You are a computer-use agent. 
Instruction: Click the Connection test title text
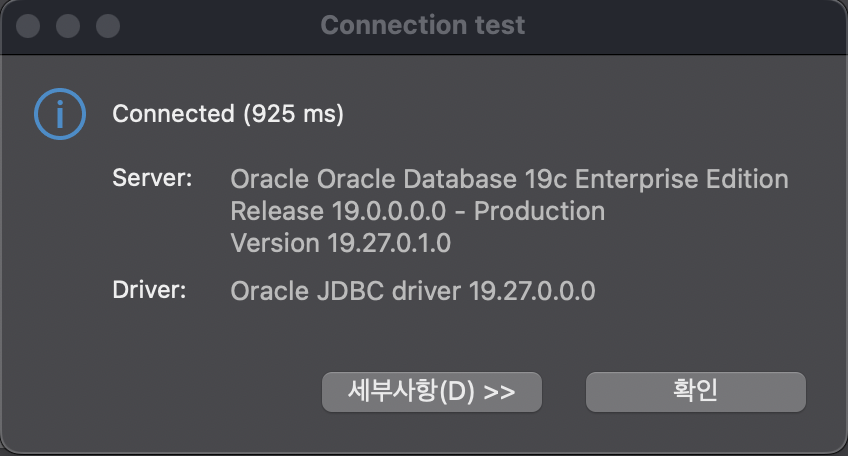[423, 25]
